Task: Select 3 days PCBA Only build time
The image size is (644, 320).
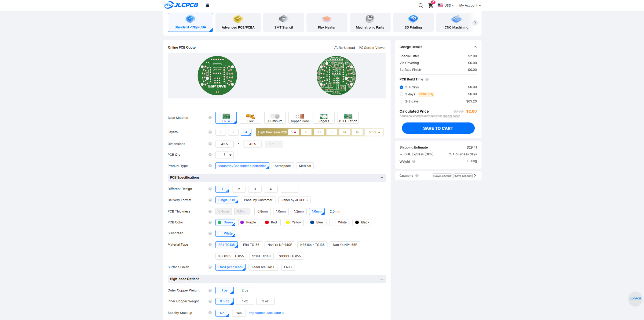Action: [x=401, y=94]
